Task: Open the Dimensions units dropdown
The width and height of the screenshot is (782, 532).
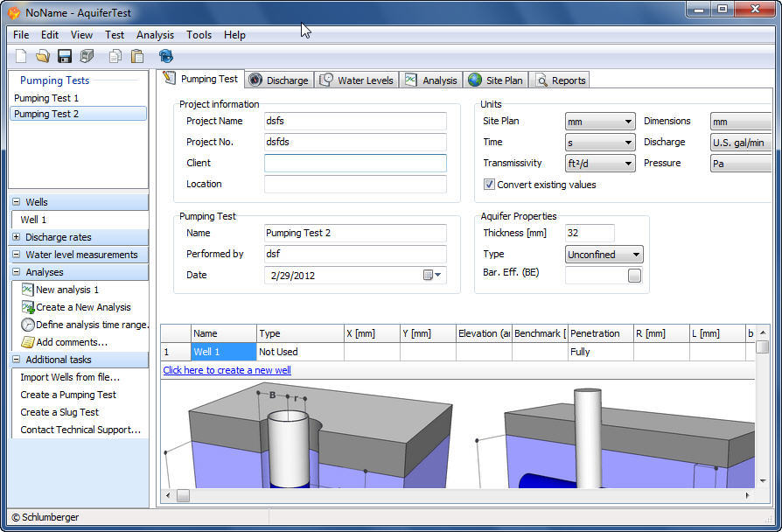Action: [741, 122]
